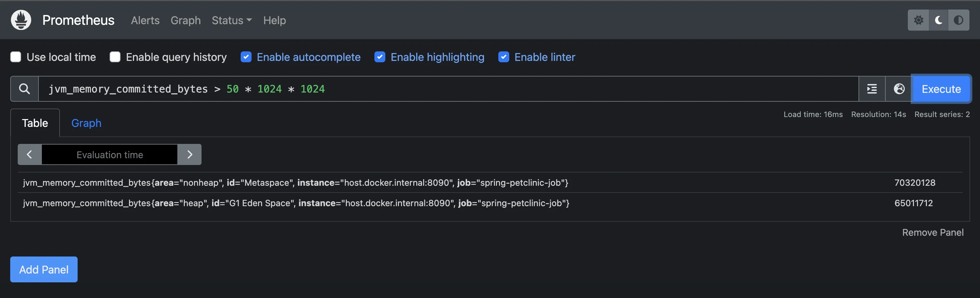This screenshot has height=298, width=980.
Task: Go to next evaluation time arrow
Action: pos(190,154)
